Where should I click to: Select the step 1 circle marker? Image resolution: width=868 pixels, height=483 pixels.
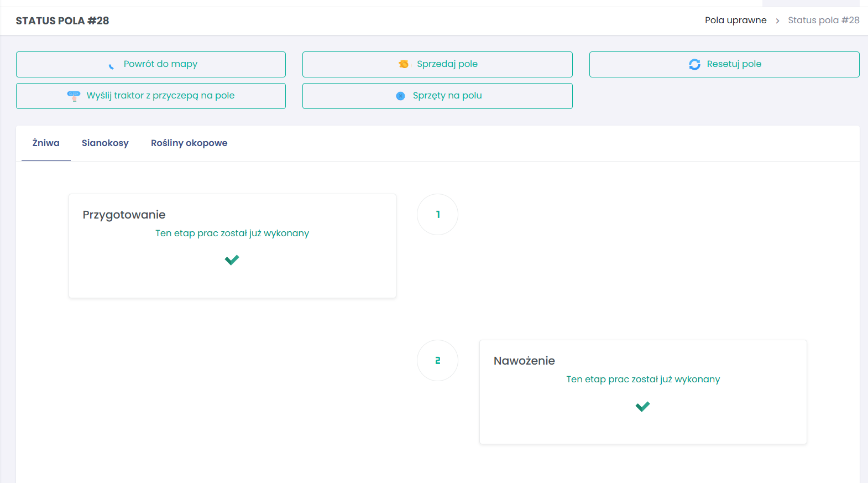pos(437,214)
